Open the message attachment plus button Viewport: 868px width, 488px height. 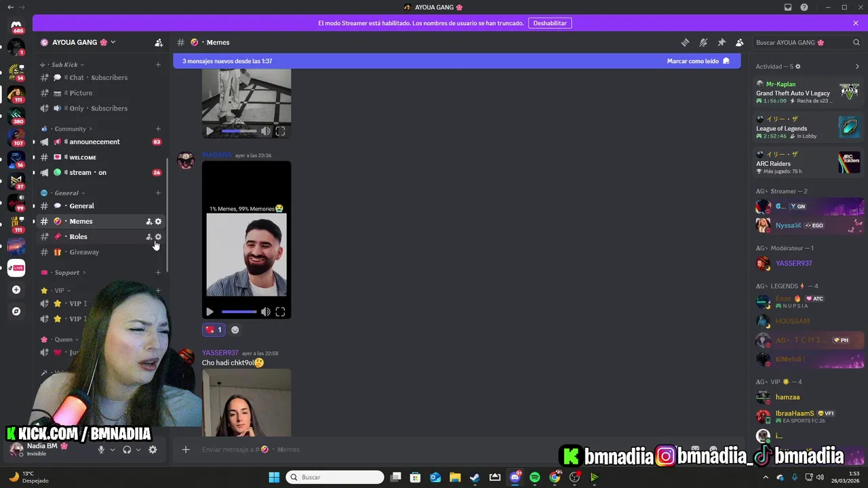[x=185, y=449]
